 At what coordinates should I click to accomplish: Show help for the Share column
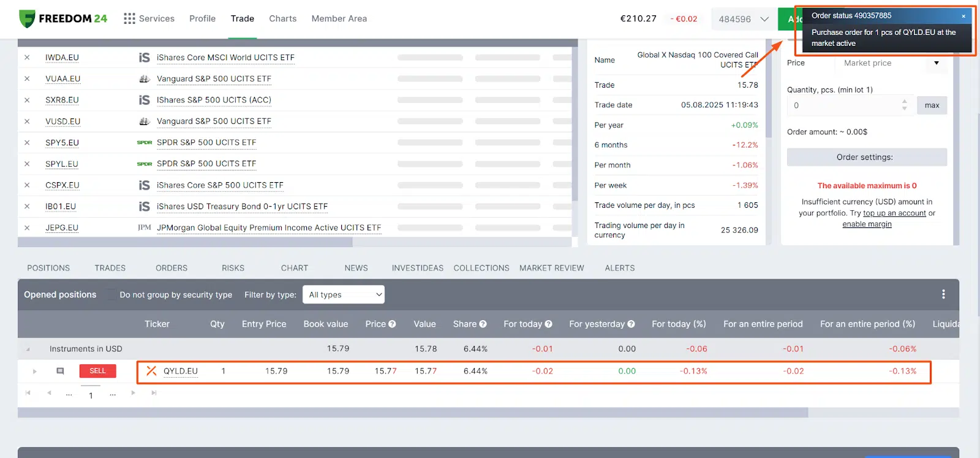[x=483, y=324]
